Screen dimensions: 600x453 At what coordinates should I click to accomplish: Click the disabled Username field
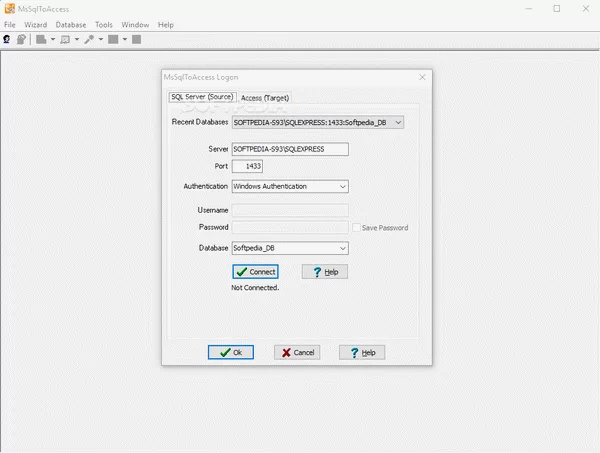(x=290, y=210)
